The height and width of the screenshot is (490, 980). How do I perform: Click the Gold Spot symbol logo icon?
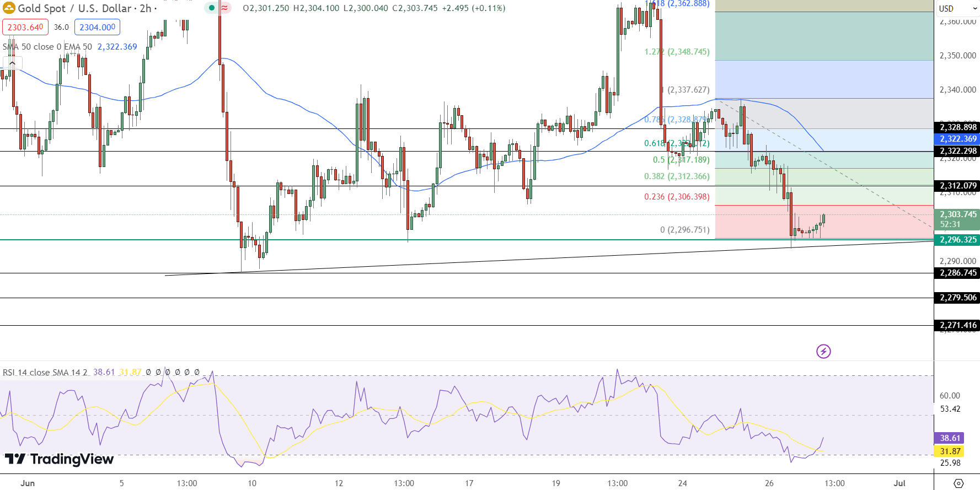(9, 8)
